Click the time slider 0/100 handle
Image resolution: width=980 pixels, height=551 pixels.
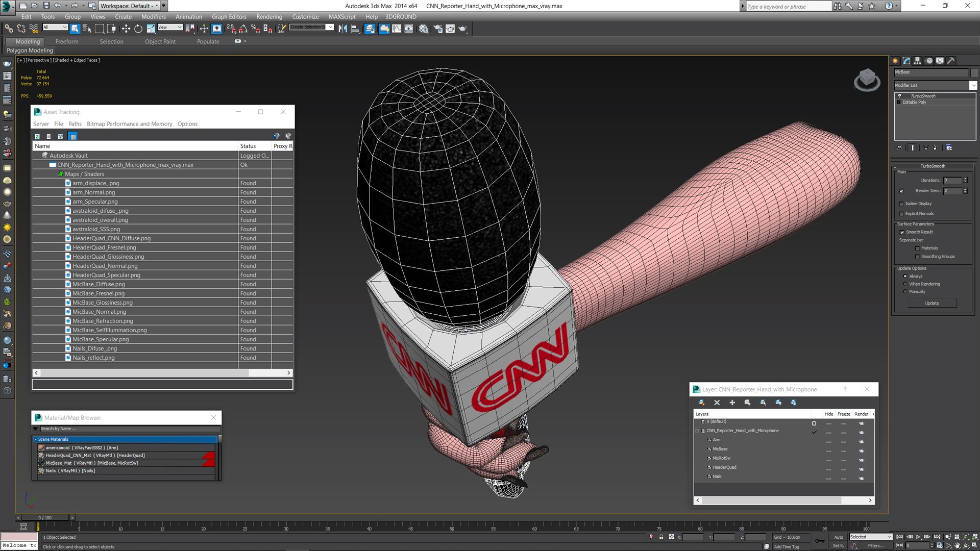[x=45, y=517]
